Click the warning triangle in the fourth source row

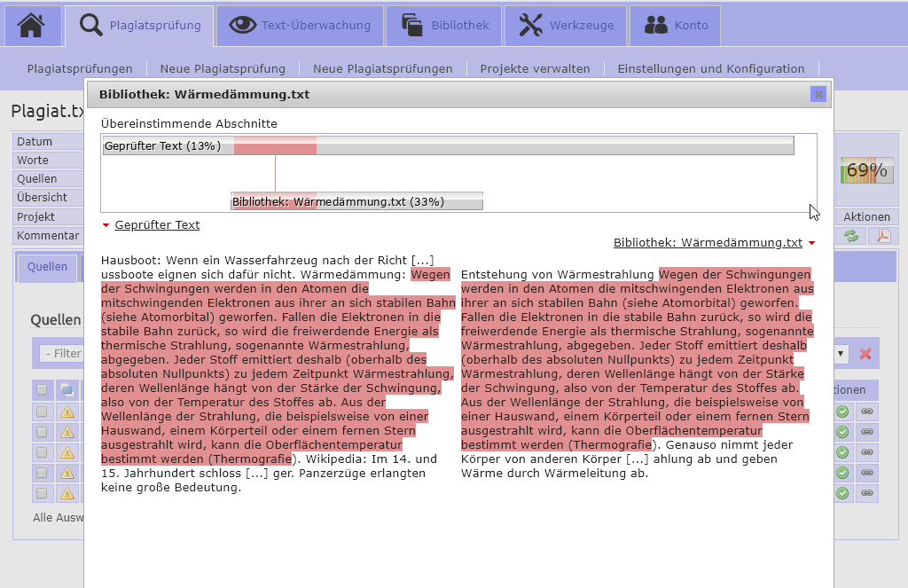pos(67,473)
